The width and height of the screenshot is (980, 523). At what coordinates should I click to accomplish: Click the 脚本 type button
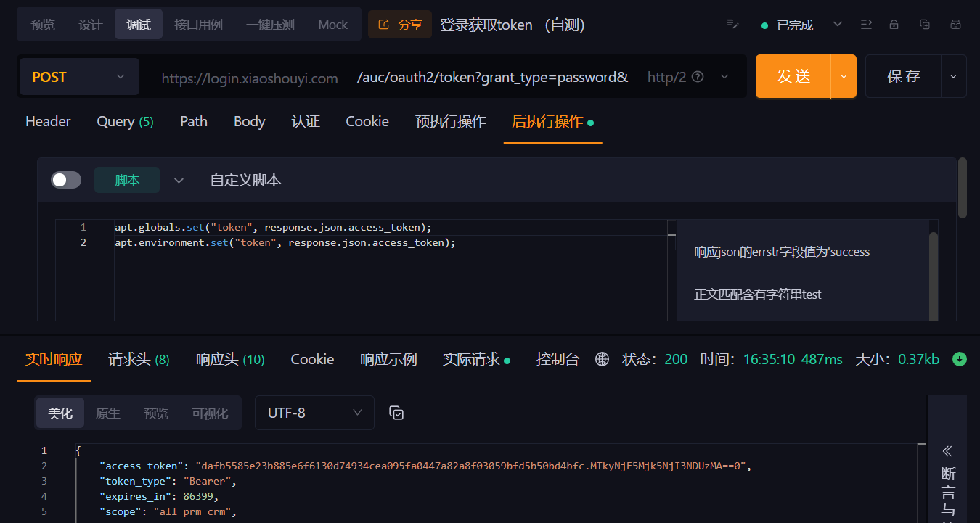pos(127,181)
